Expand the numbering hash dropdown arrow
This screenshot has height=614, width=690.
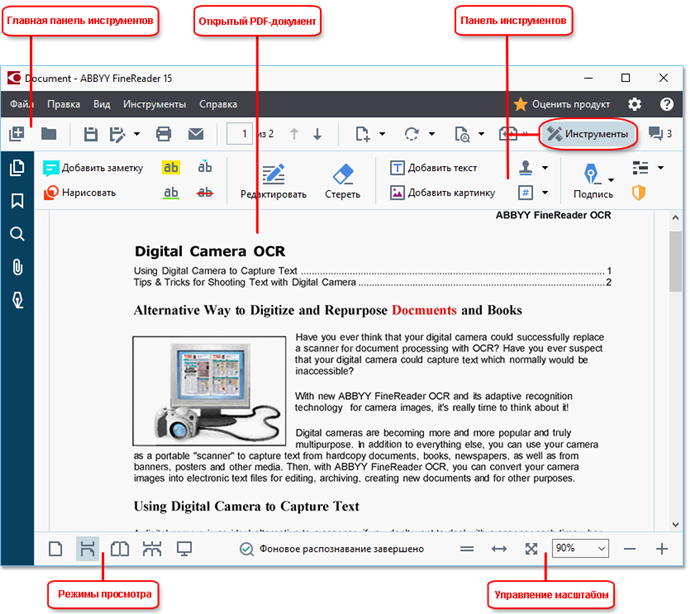(545, 192)
